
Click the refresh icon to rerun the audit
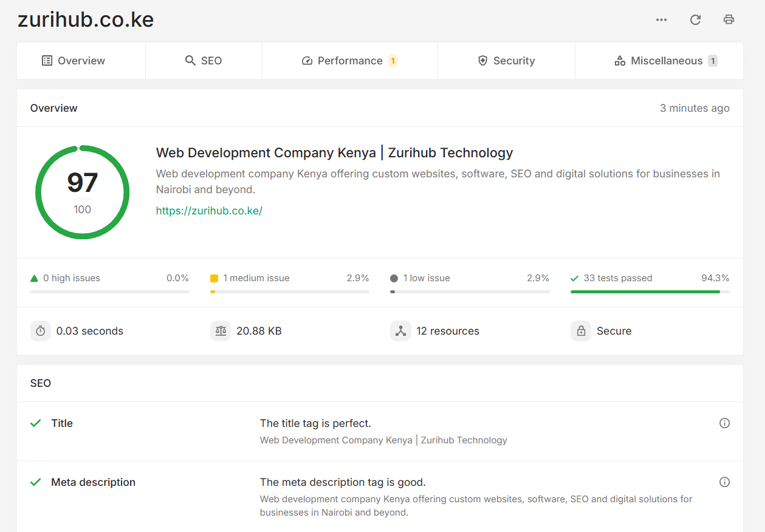[695, 19]
